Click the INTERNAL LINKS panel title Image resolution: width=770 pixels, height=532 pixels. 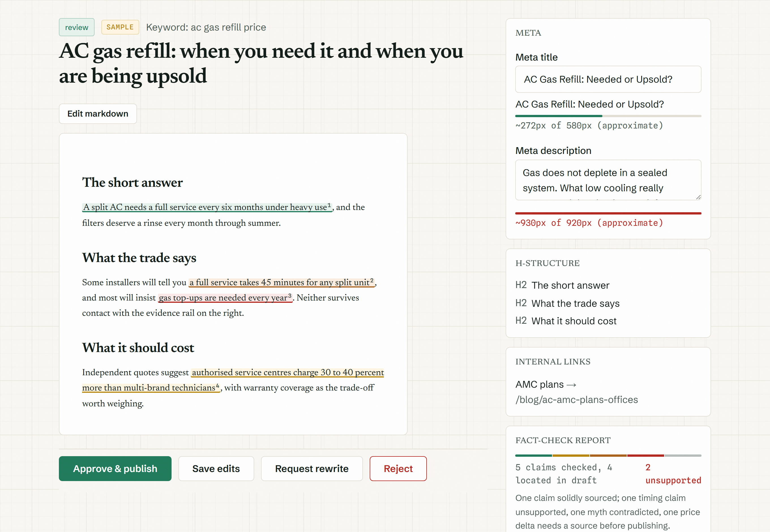coord(553,362)
